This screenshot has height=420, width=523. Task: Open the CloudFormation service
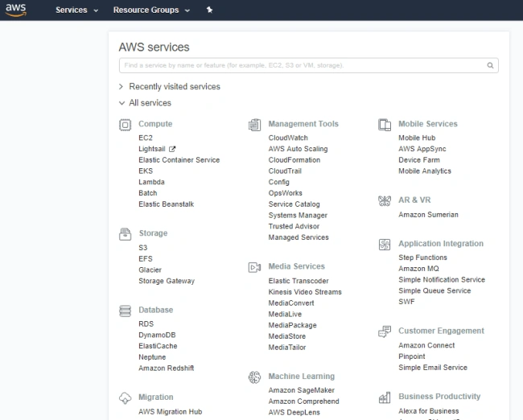pyautogui.click(x=294, y=160)
